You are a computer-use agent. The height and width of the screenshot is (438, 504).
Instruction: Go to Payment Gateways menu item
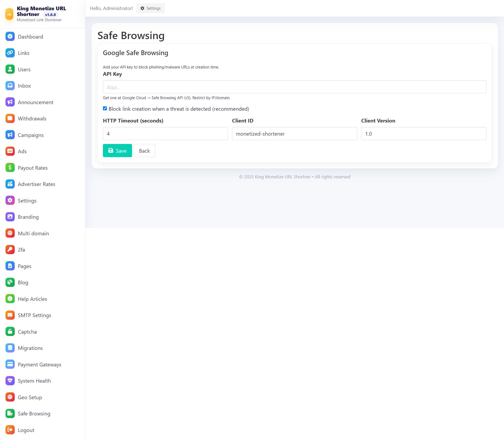[x=39, y=365]
